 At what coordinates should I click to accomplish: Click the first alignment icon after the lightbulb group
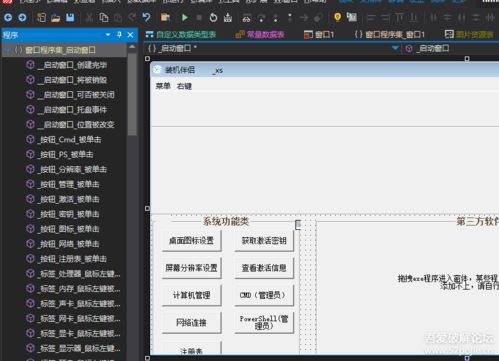click(x=371, y=17)
